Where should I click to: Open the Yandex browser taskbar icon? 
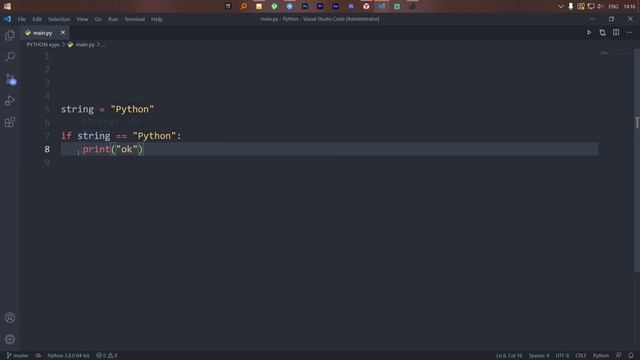366,6
